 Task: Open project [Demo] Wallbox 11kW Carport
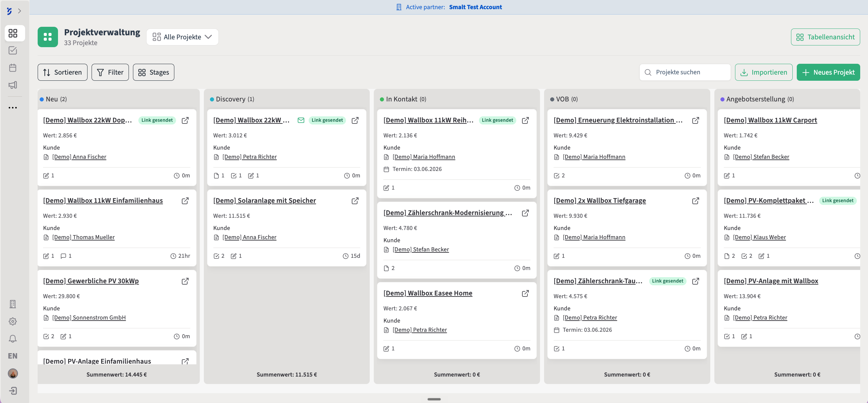pyautogui.click(x=770, y=120)
